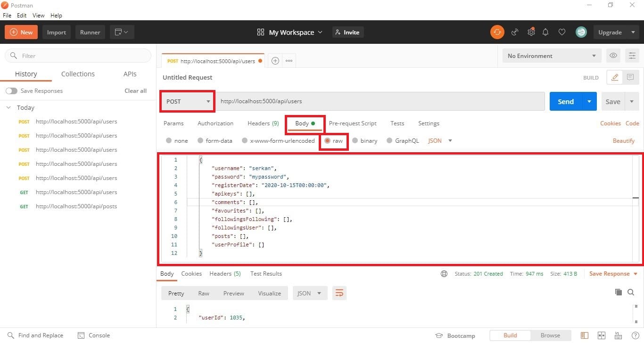
Task: Click the Runner button
Action: [x=90, y=32]
